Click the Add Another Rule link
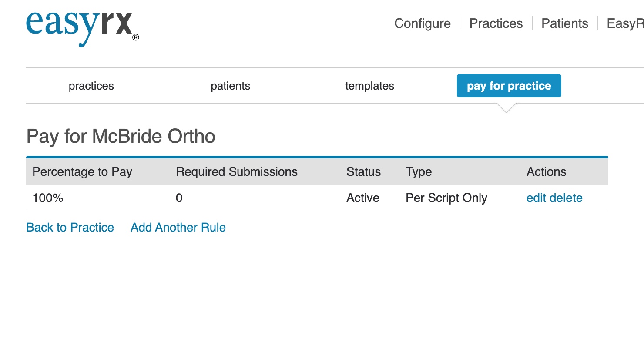644x349 pixels. 178,228
